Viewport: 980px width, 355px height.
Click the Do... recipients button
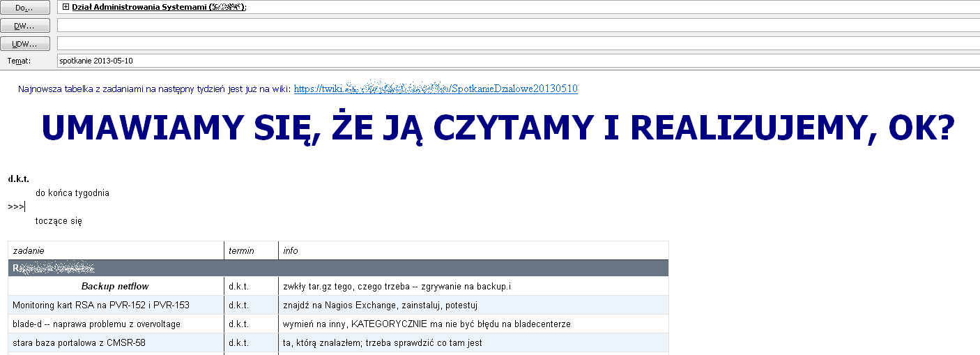25,7
